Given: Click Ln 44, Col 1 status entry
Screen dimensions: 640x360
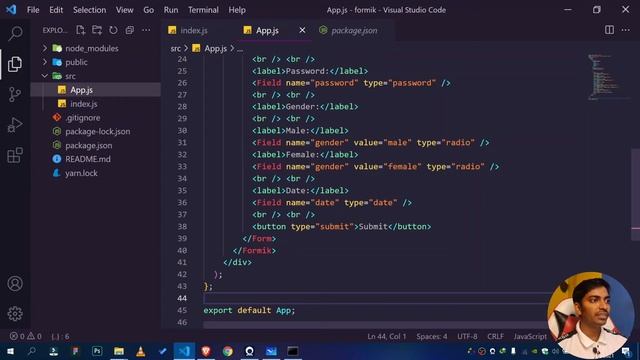Looking at the screenshot, I should point(387,336).
